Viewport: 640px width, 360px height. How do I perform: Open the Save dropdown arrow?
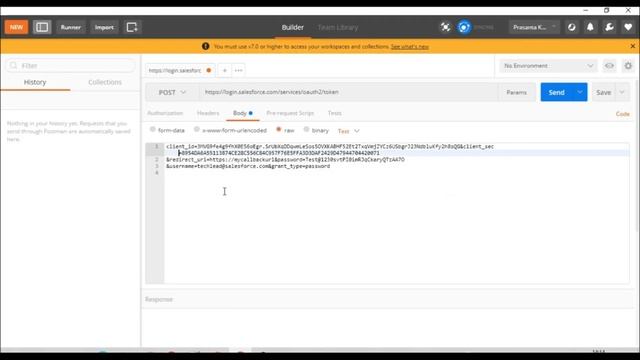click(x=622, y=93)
